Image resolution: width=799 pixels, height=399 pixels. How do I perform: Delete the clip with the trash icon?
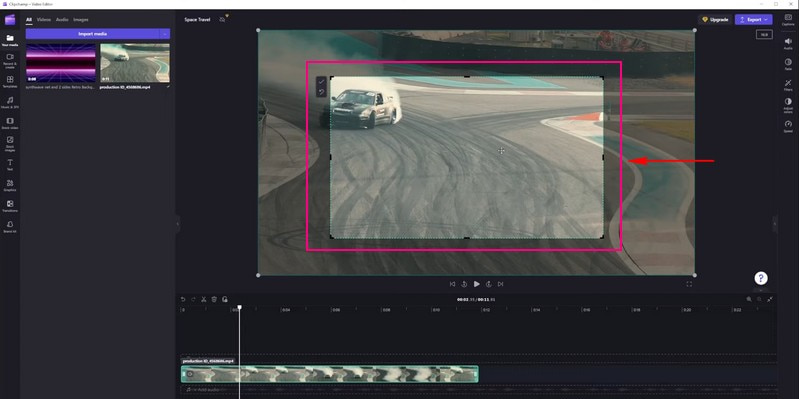pyautogui.click(x=214, y=299)
